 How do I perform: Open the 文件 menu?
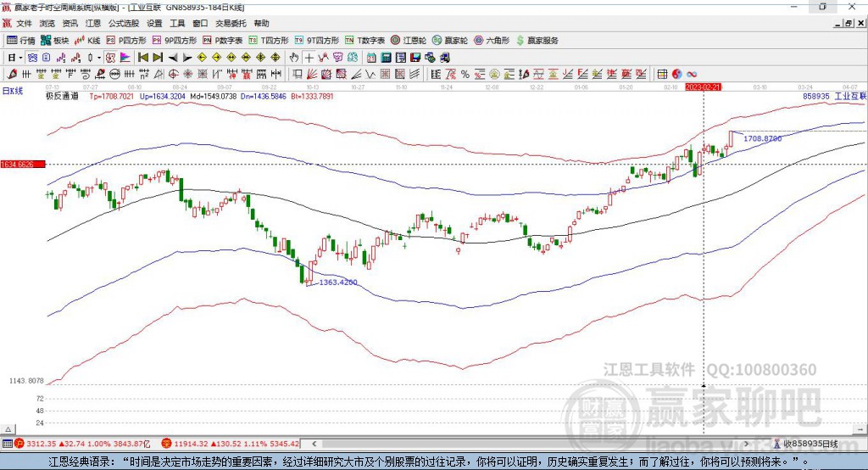point(24,23)
